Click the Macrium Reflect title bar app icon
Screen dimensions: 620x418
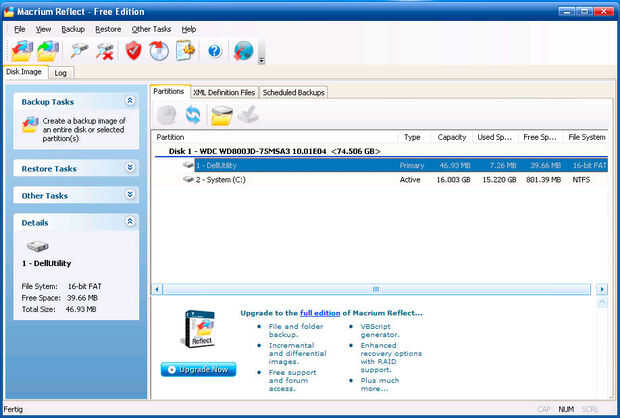tap(9, 12)
